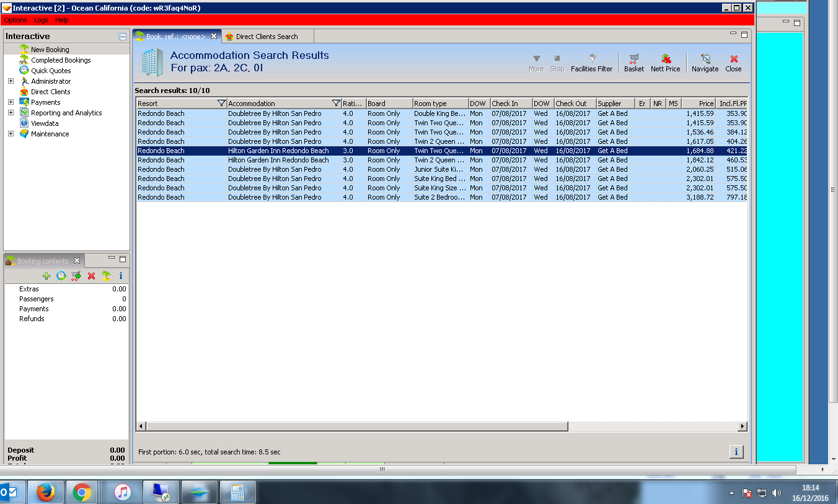Image resolution: width=838 pixels, height=504 pixels.
Task: Click the volume icon in system tray
Action: click(777, 493)
